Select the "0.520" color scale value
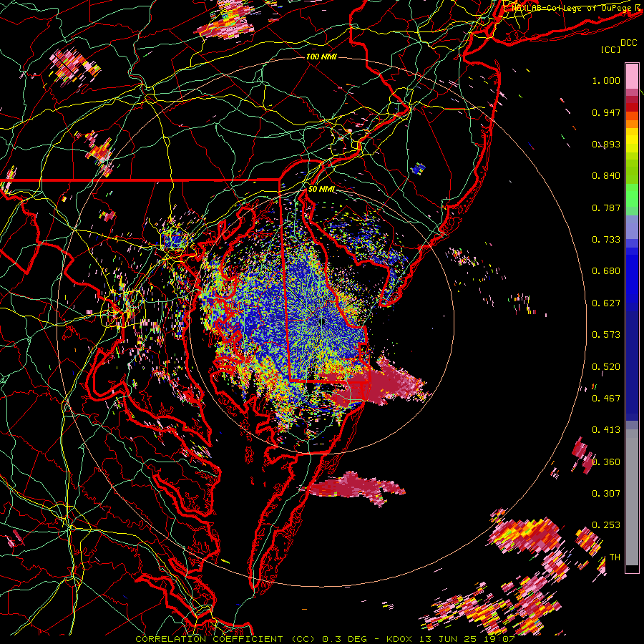644x644 pixels. (606, 367)
